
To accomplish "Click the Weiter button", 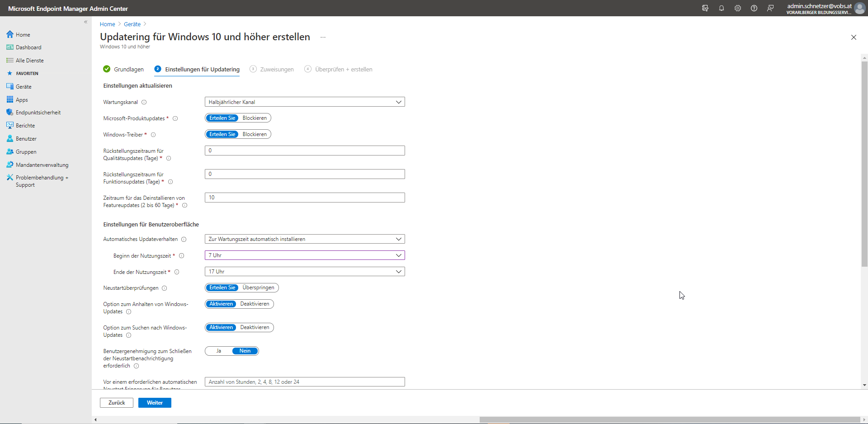I will (x=155, y=403).
